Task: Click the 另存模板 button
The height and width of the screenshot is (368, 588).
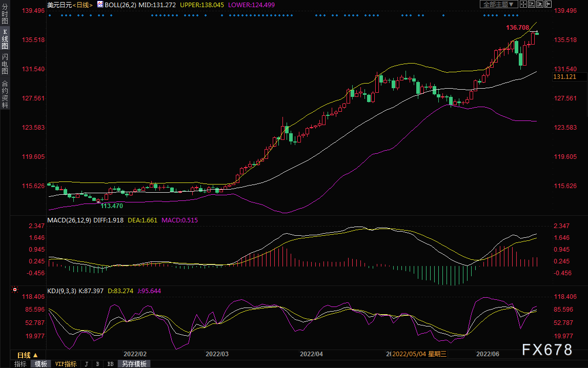Action: coord(134,364)
